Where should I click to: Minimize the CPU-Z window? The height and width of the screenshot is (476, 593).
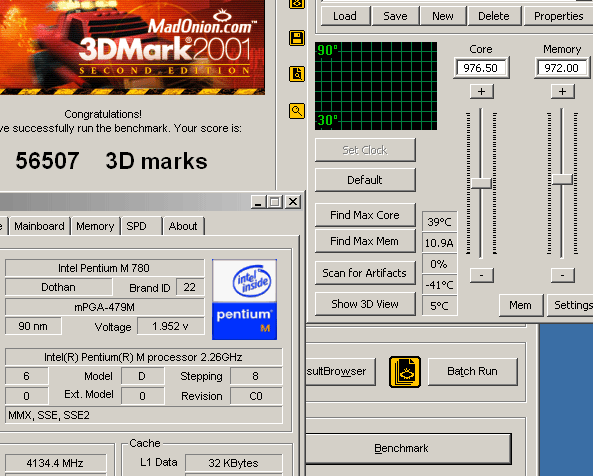tap(258, 202)
